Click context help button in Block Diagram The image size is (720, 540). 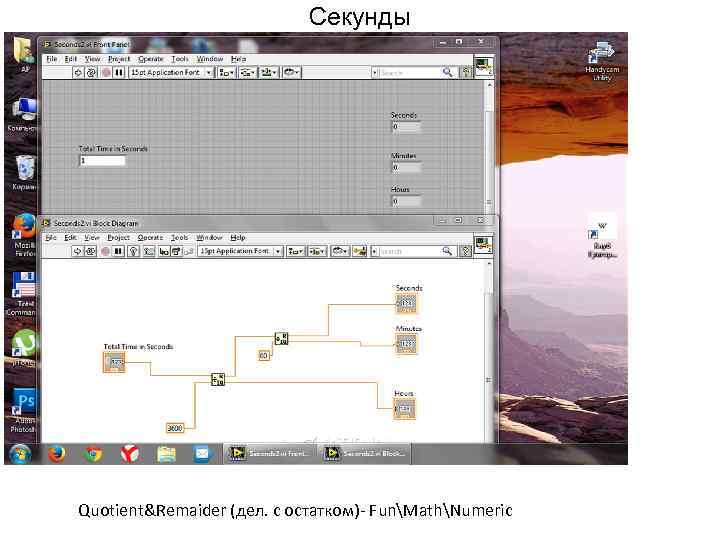[x=466, y=251]
